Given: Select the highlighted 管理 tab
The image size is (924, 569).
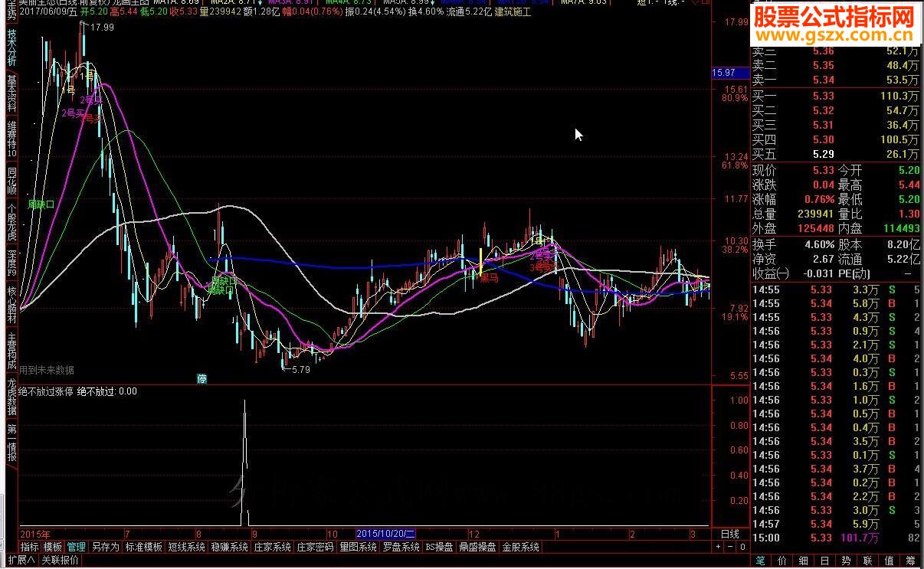Looking at the screenshot, I should 76,547.
